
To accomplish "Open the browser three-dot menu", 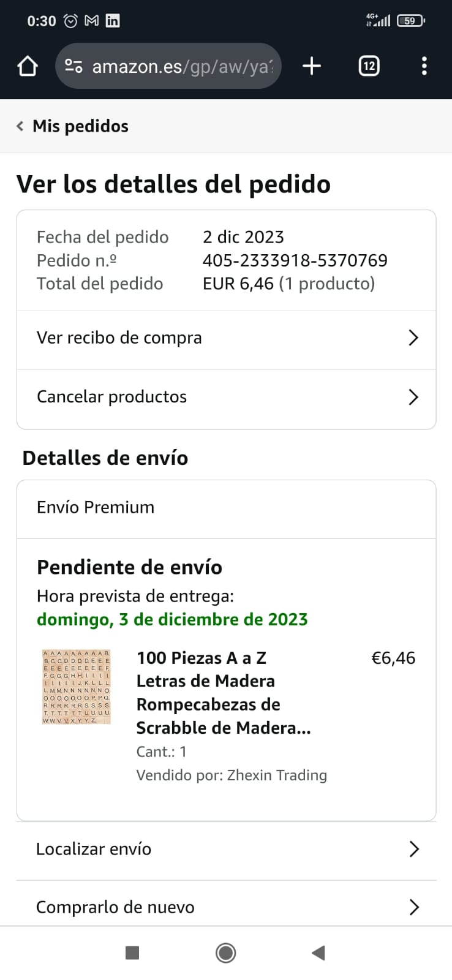I will (x=424, y=66).
